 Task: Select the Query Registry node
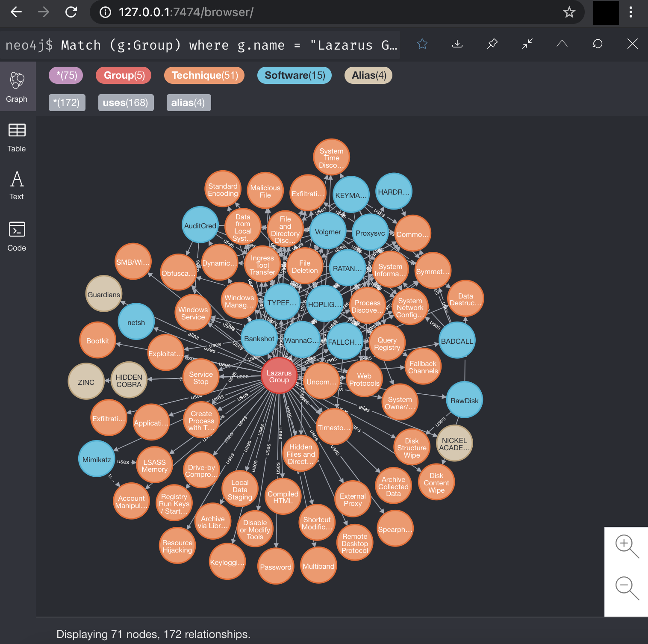tap(387, 343)
